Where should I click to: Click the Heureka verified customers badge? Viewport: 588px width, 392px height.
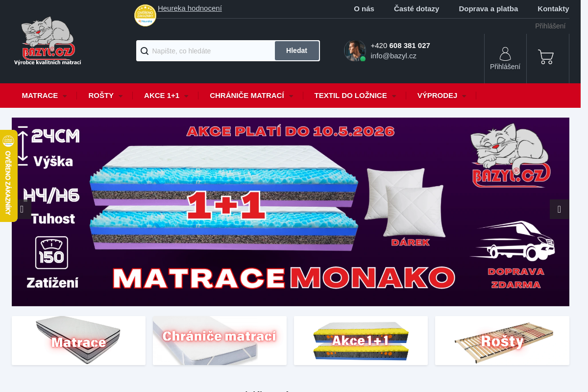click(145, 15)
